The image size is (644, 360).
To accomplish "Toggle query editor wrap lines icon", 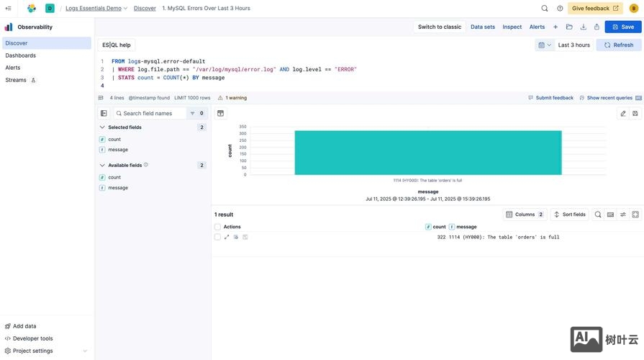I will [x=101, y=98].
